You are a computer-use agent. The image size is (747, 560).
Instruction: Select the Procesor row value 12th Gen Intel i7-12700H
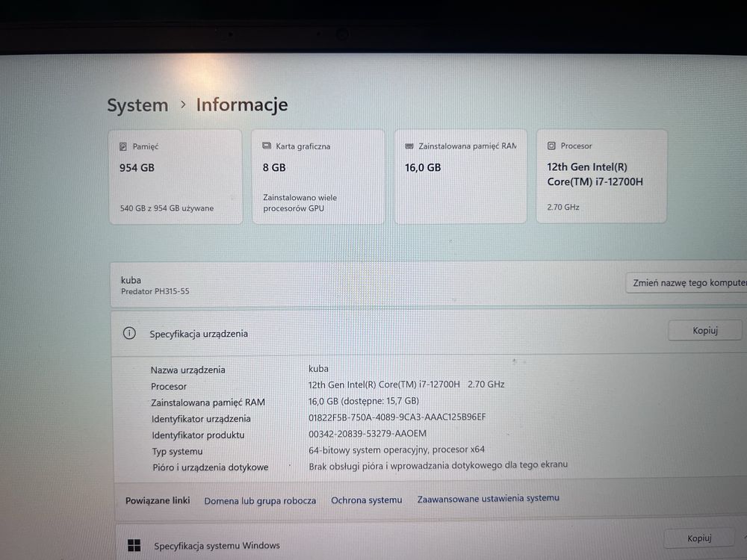406,385
